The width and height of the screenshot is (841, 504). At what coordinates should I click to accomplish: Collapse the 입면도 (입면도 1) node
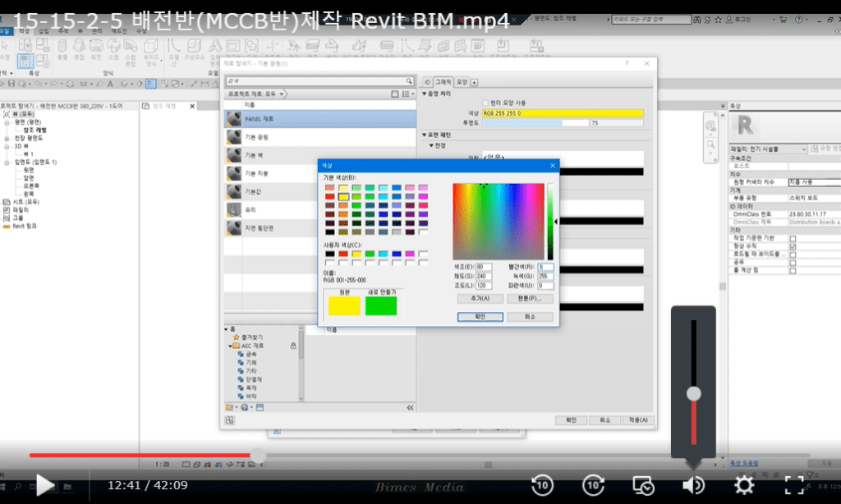[x=7, y=162]
